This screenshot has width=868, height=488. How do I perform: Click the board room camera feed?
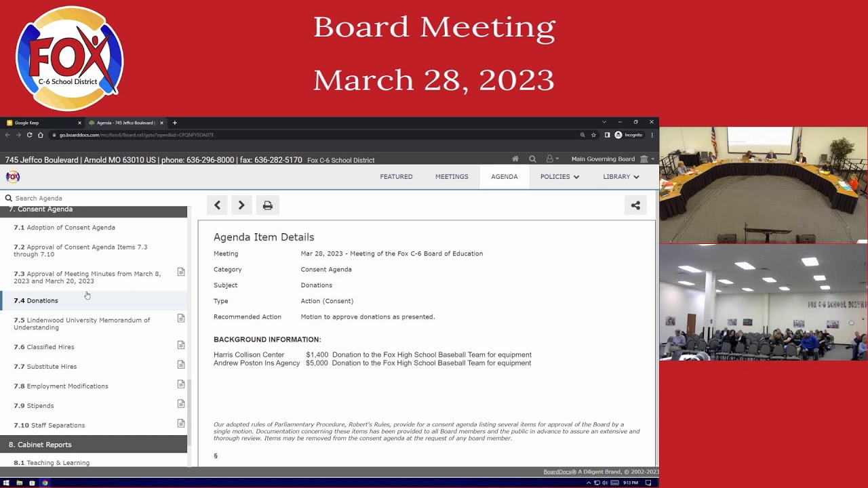(x=764, y=185)
